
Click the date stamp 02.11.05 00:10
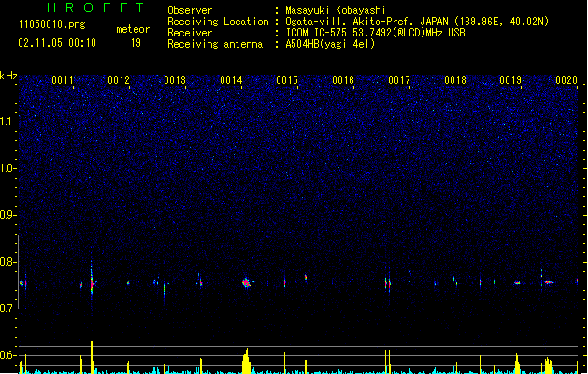point(57,43)
